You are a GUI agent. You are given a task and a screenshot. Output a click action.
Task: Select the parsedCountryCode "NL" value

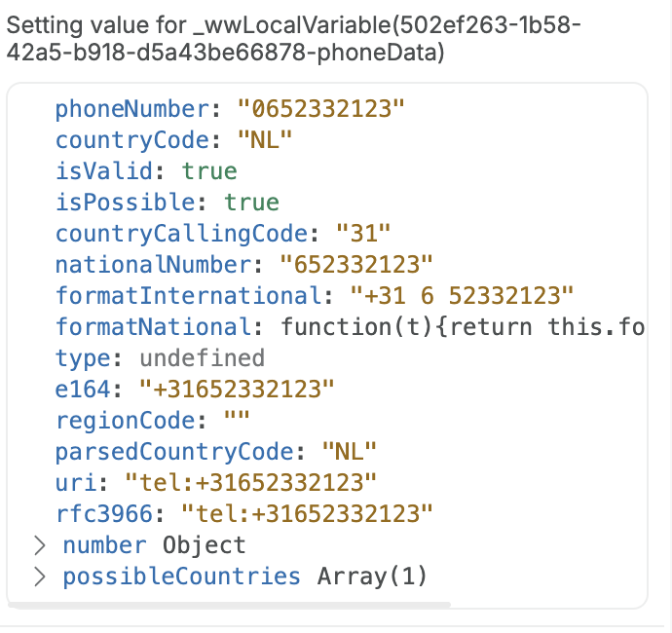click(x=350, y=452)
